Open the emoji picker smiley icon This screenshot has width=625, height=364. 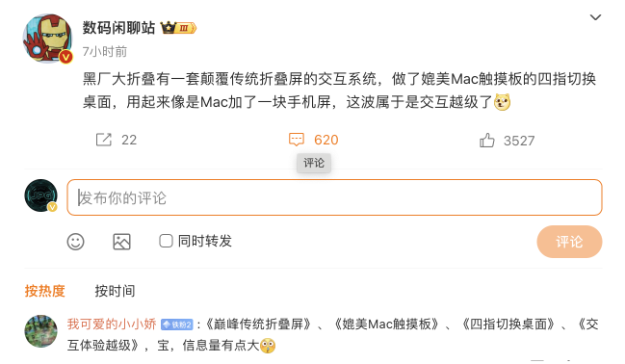pos(75,242)
